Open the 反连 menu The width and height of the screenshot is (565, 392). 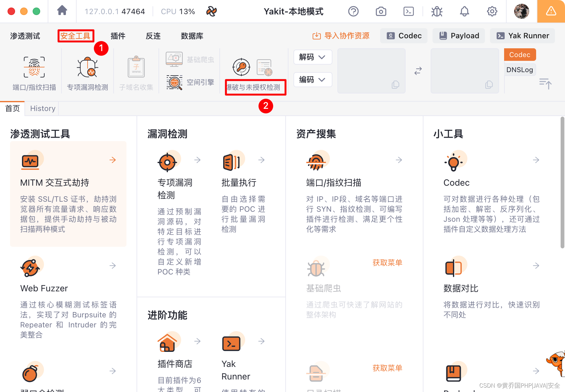(153, 36)
